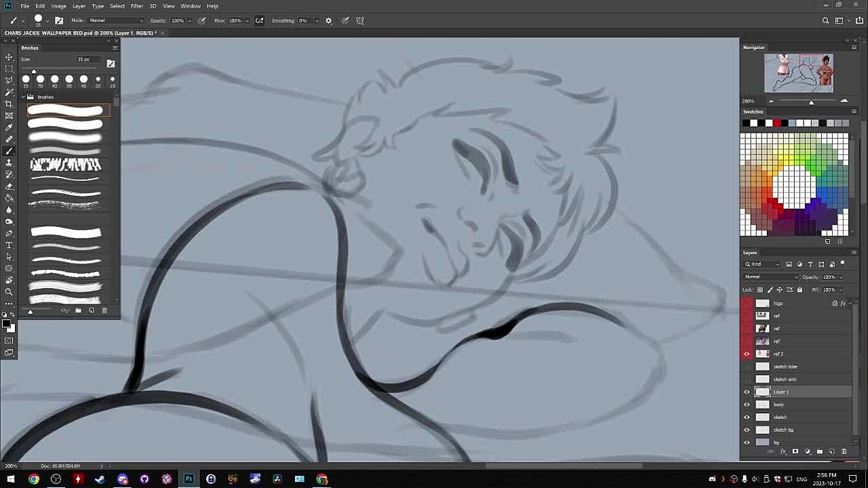
Task: Select the Crop tool
Action: 9,104
